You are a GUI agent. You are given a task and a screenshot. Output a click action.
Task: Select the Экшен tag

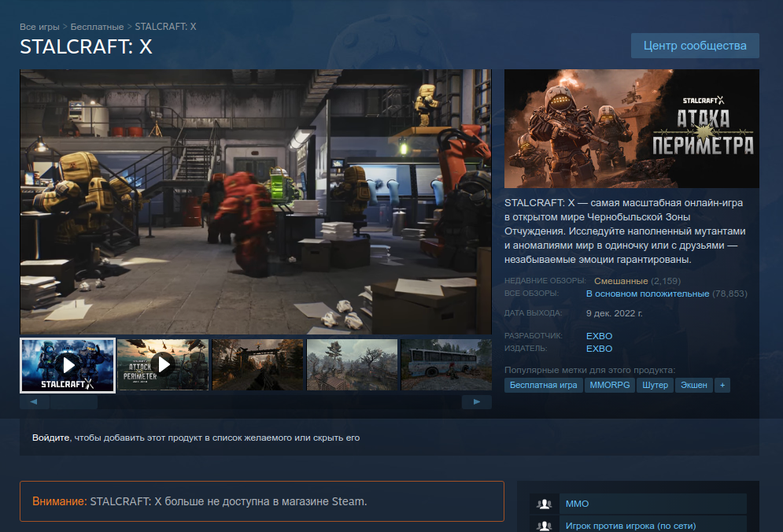[694, 385]
